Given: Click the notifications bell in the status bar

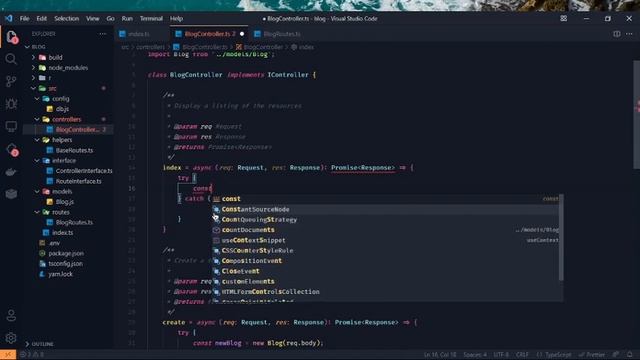Looking at the screenshot, I should point(630,354).
